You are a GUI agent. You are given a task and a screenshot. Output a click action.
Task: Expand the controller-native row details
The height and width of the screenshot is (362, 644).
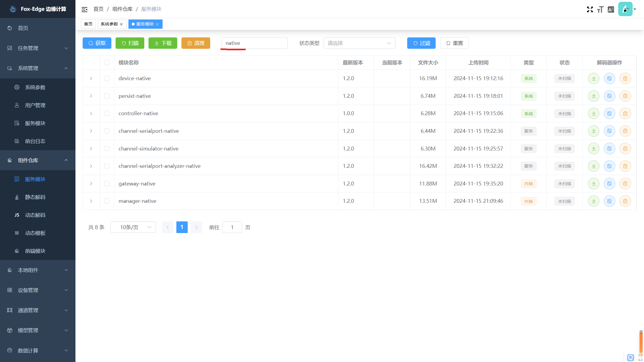point(91,113)
